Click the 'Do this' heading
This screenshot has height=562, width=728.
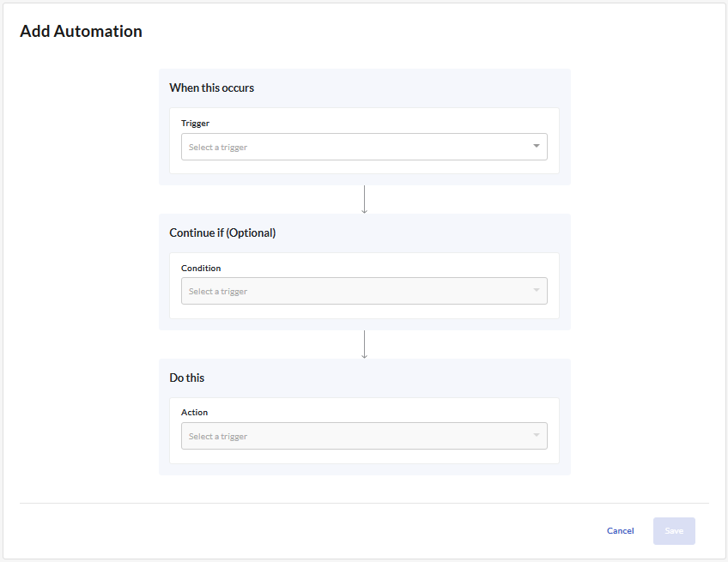pyautogui.click(x=186, y=378)
